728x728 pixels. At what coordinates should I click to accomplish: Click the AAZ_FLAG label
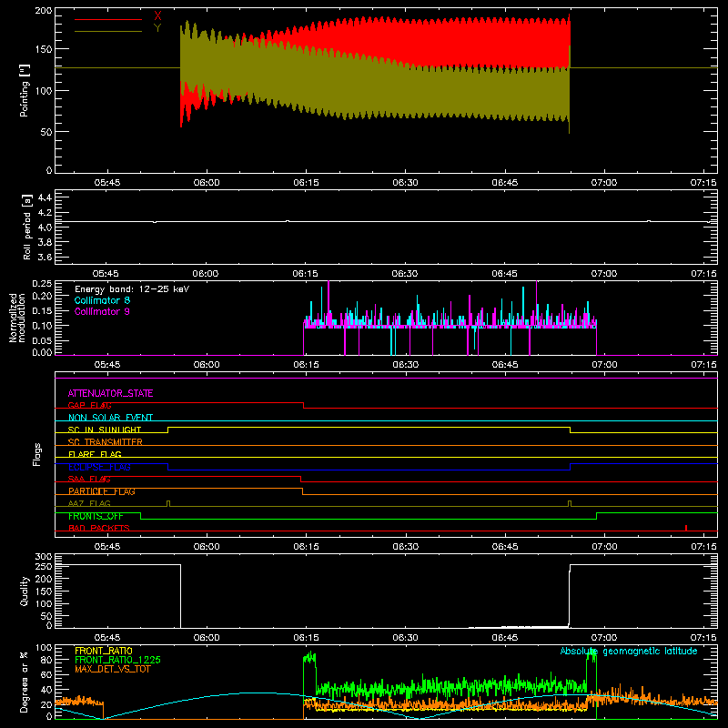pos(89,503)
